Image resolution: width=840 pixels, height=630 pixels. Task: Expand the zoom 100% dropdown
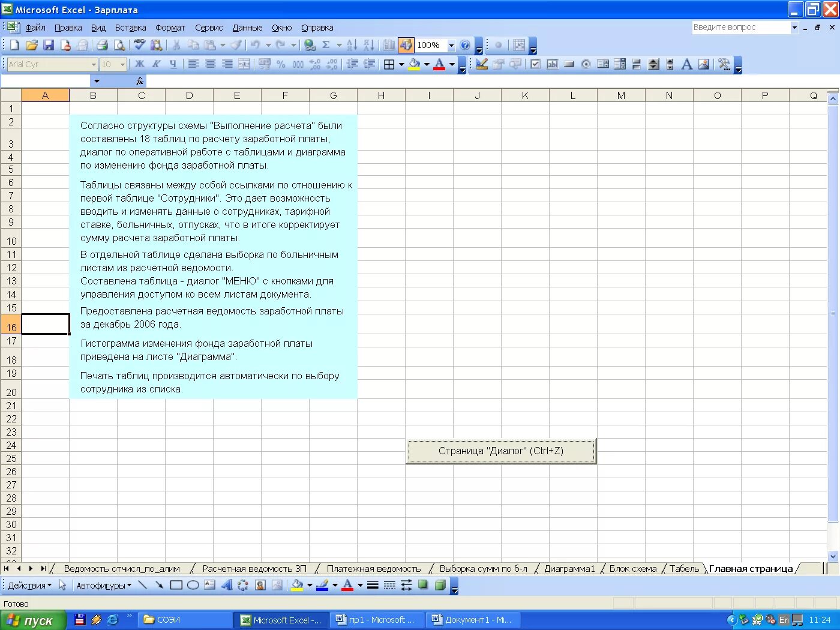(x=451, y=45)
